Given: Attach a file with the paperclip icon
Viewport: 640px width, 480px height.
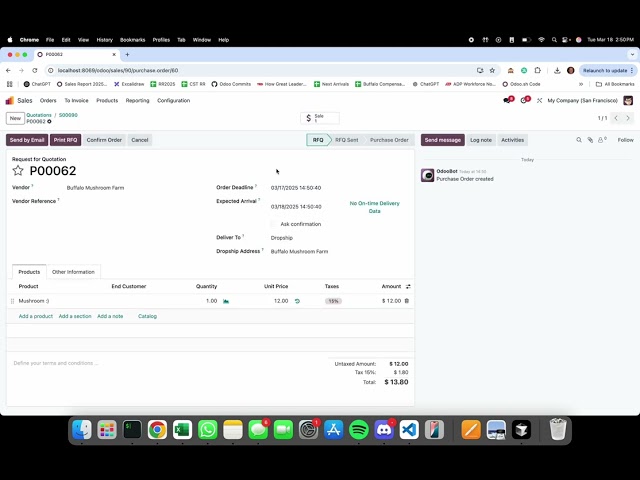Looking at the screenshot, I should (590, 140).
